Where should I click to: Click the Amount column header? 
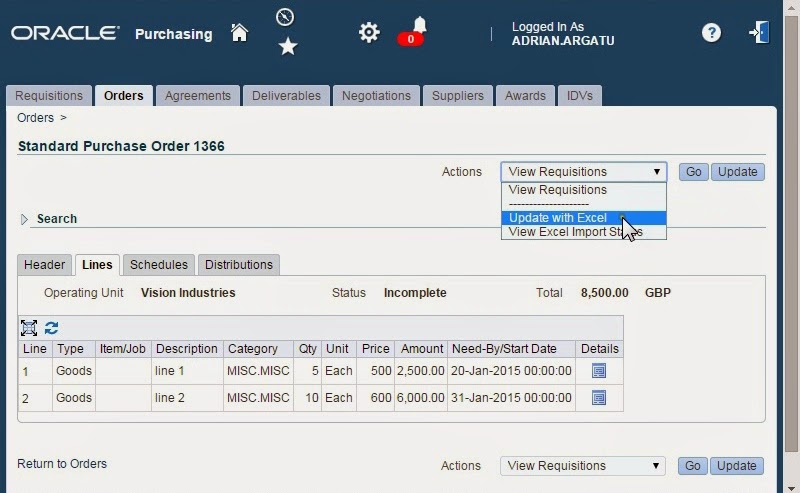(421, 349)
